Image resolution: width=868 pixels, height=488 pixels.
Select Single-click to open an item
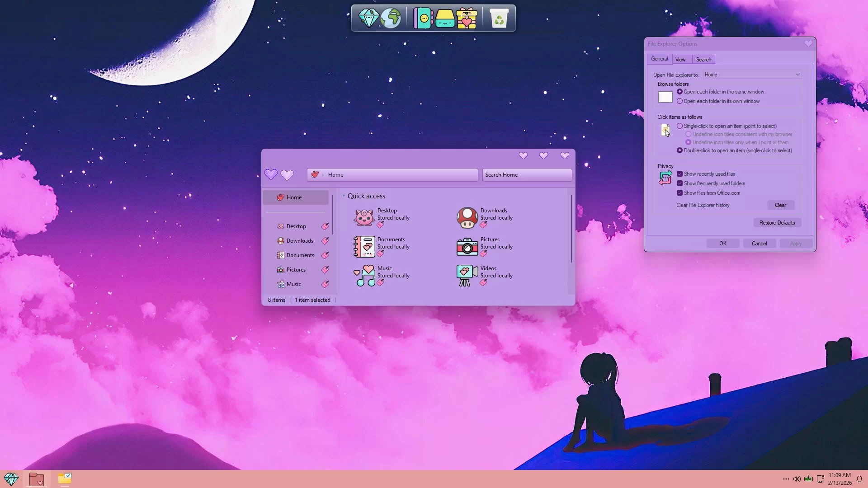[x=679, y=126]
